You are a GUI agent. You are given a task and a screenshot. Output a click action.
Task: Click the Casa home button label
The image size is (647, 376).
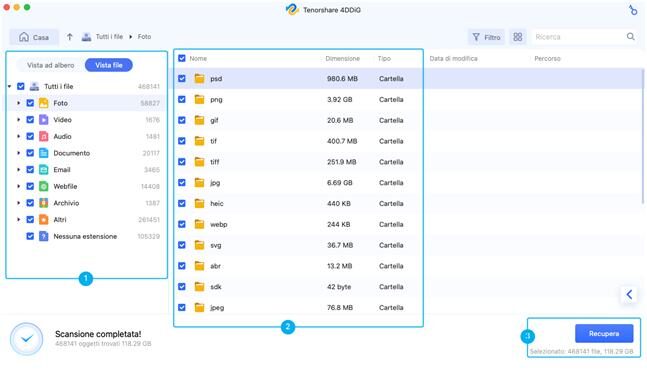(41, 38)
